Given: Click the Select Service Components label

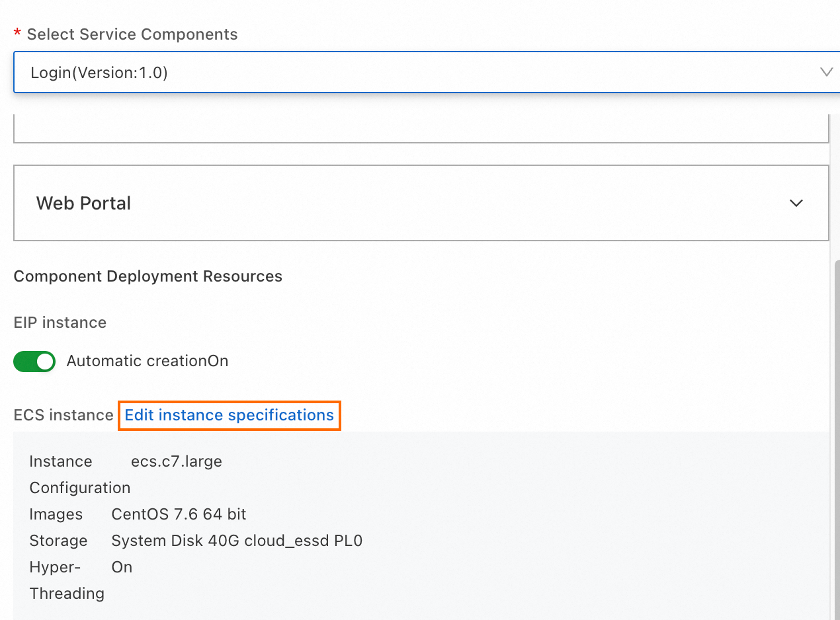Looking at the screenshot, I should coord(132,34).
